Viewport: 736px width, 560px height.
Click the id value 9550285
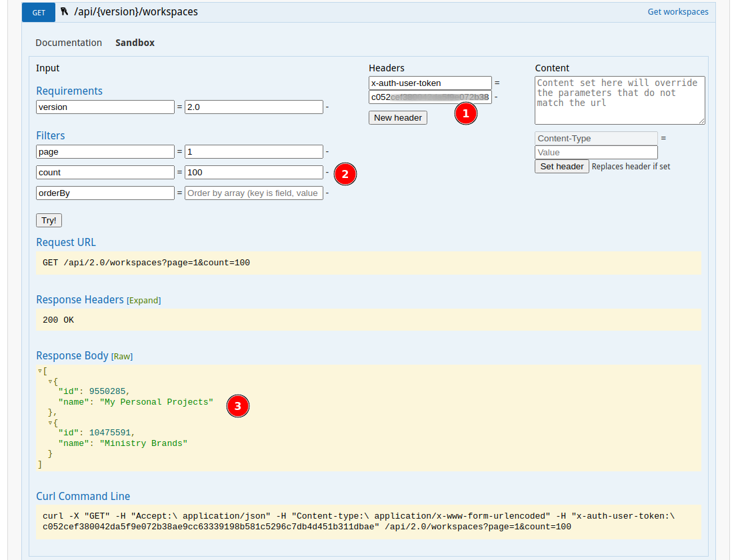coord(107,391)
